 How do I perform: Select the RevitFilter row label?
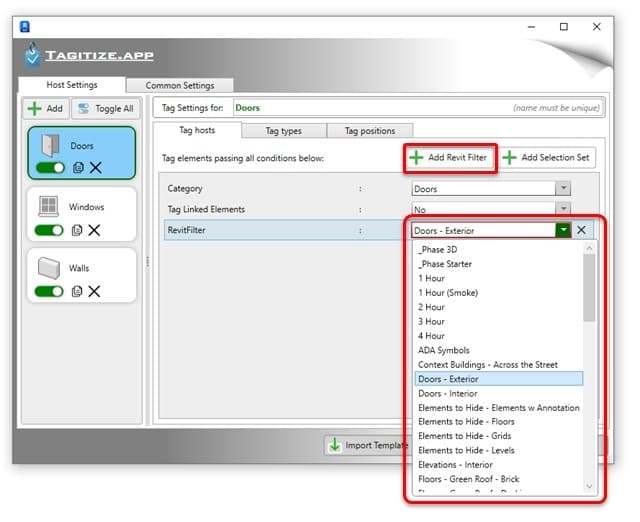tap(187, 230)
